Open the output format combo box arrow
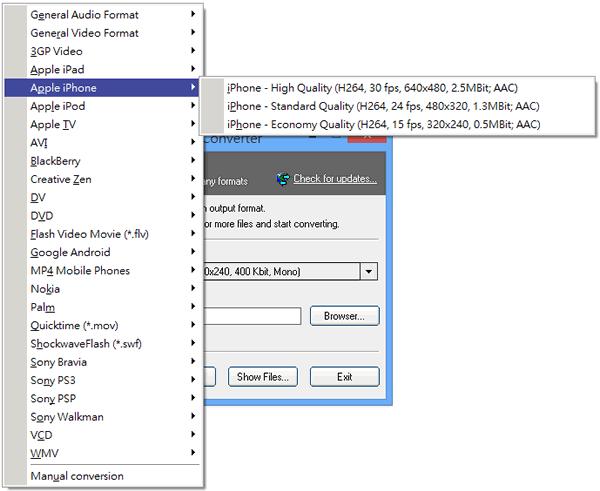 [x=369, y=271]
